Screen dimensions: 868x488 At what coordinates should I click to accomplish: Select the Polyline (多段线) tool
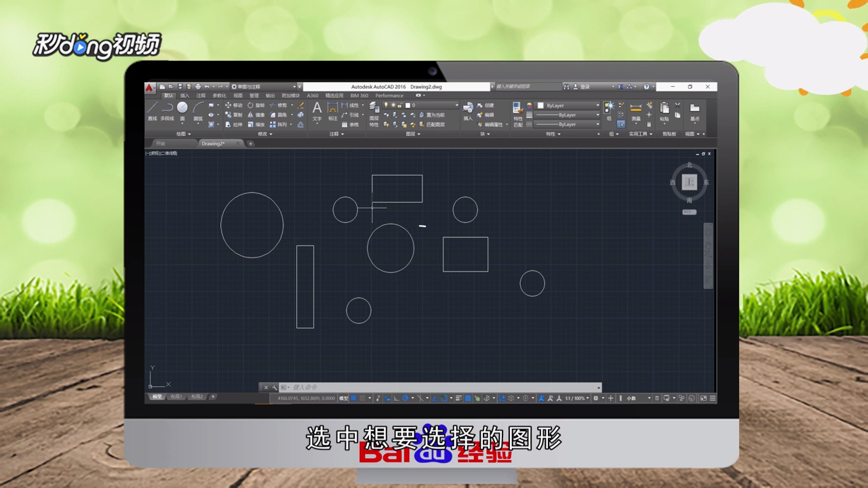tap(167, 110)
